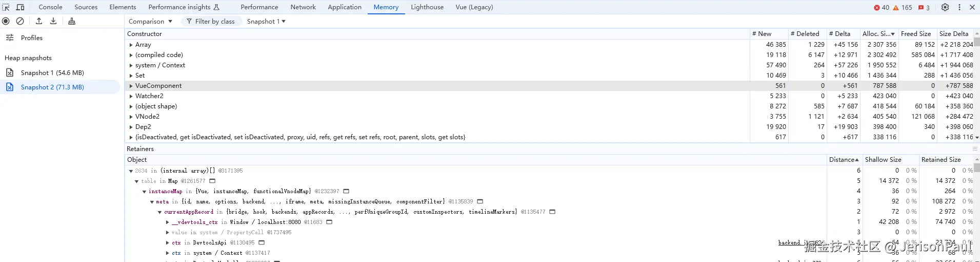
Task: Sort retainers by Shallow Size
Action: coord(891,160)
